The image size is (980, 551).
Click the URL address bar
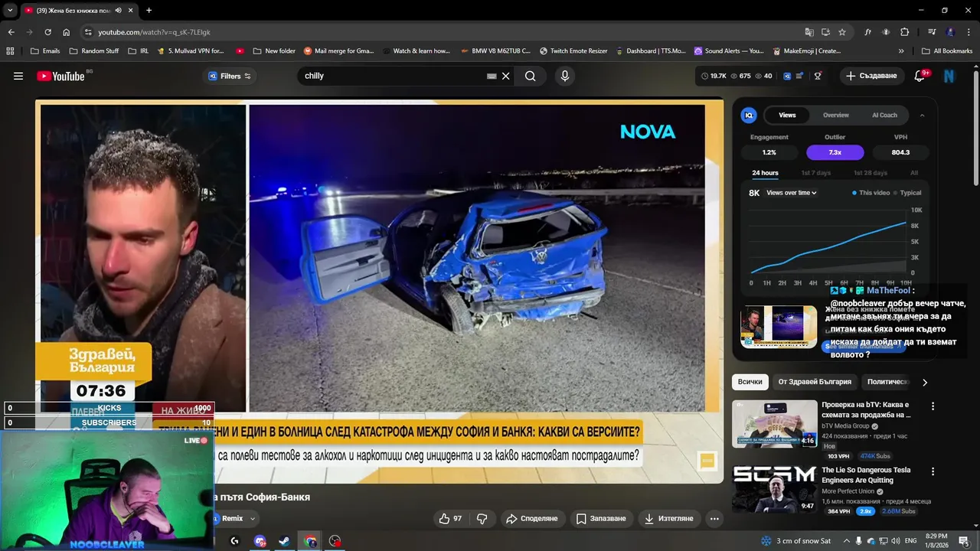444,32
